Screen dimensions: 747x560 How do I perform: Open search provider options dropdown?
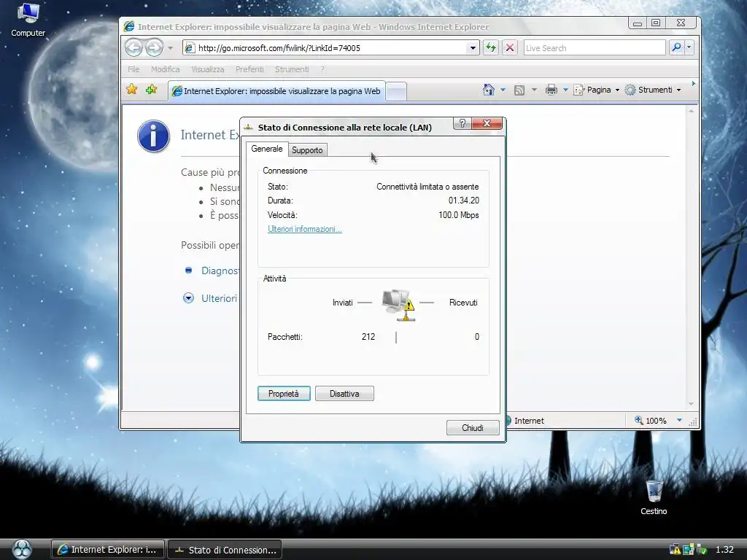[x=689, y=47]
